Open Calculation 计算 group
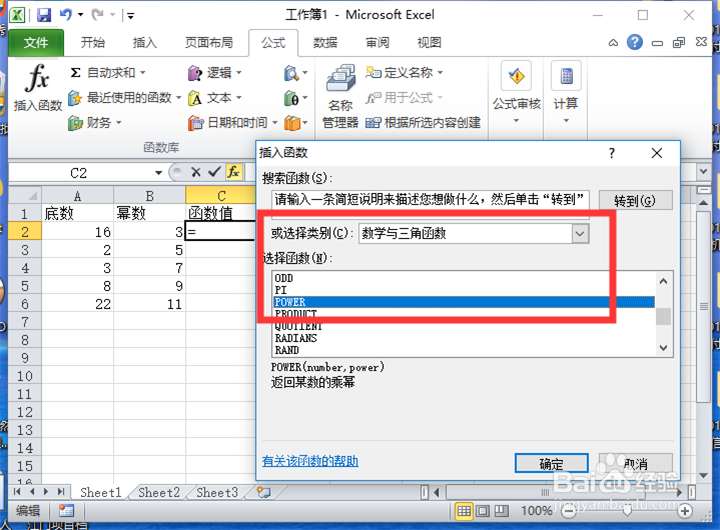 [x=566, y=93]
